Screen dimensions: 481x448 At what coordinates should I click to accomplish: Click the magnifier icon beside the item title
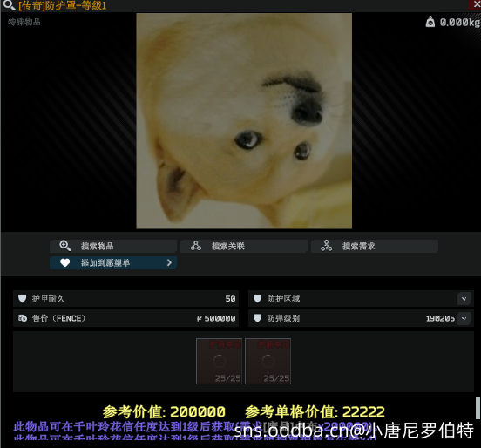(9, 5)
